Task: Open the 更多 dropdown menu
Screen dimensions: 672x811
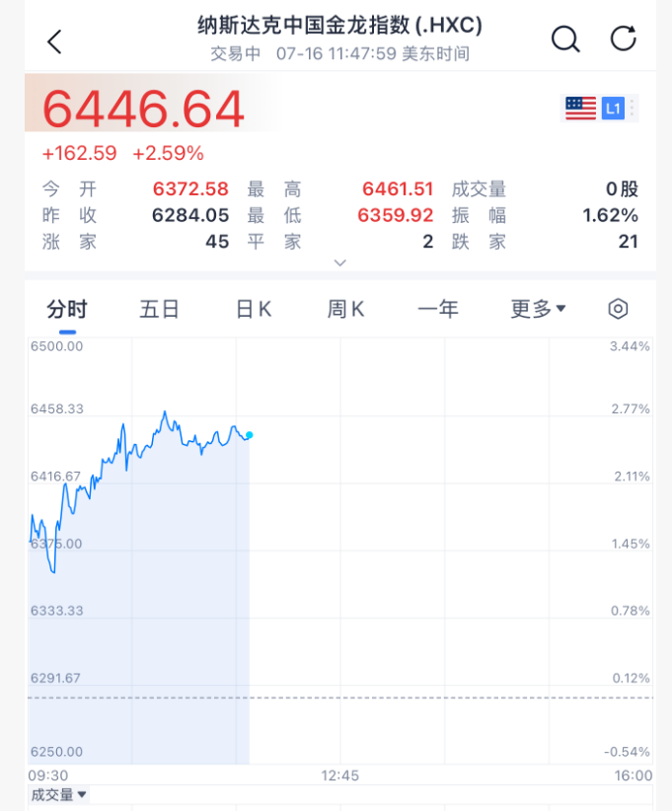Action: point(538,309)
